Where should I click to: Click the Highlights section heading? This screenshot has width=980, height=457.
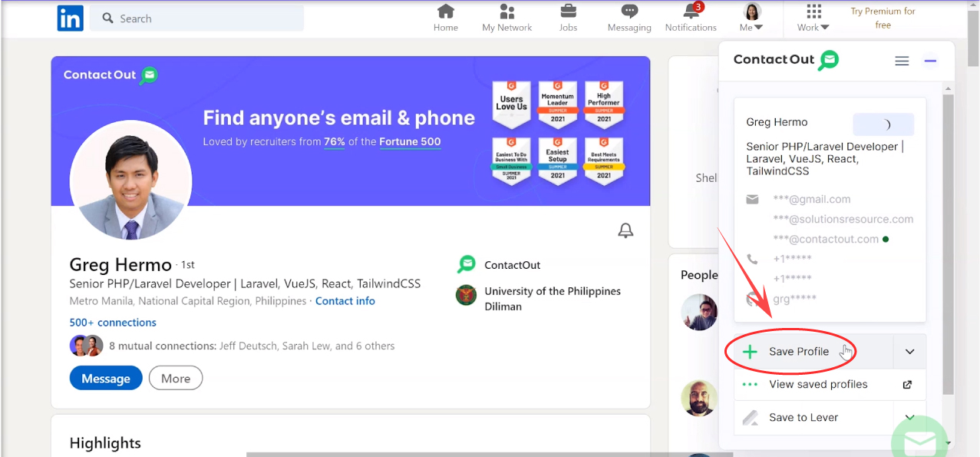(x=105, y=443)
